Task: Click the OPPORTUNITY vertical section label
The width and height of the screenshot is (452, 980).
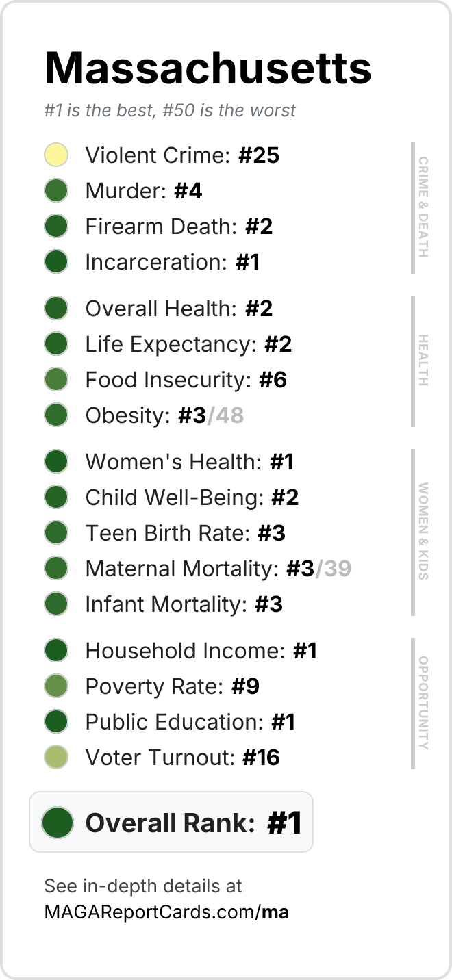Action: tap(423, 703)
